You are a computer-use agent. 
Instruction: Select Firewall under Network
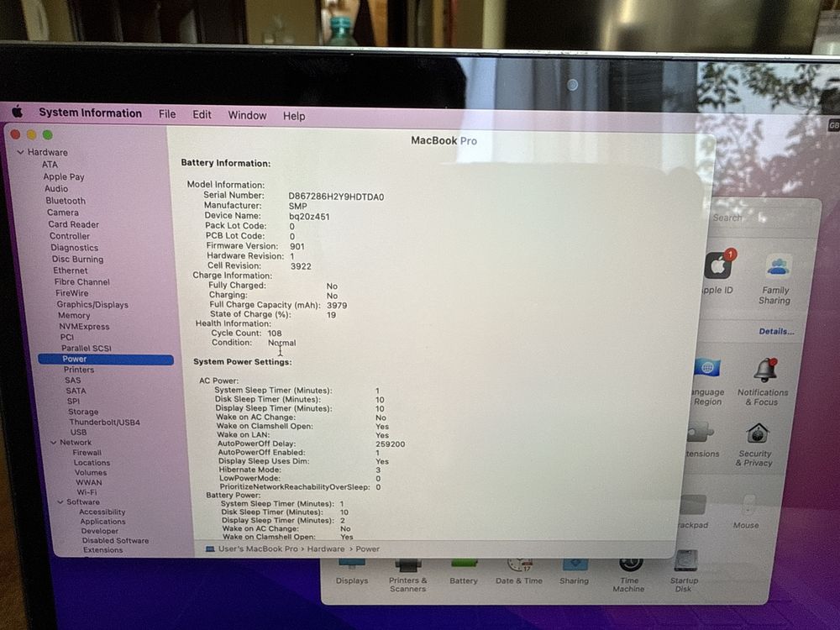pyautogui.click(x=87, y=453)
